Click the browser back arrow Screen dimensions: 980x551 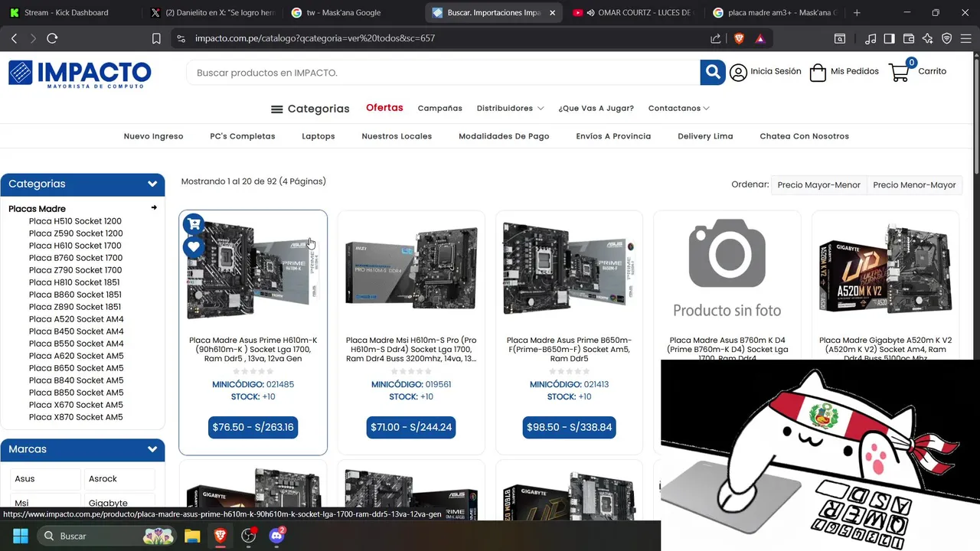tap(14, 38)
